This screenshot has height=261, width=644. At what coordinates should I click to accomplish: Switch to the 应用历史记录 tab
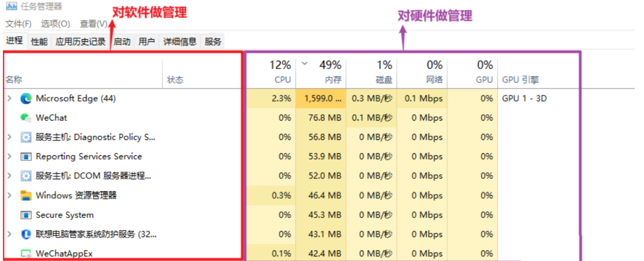click(x=80, y=41)
